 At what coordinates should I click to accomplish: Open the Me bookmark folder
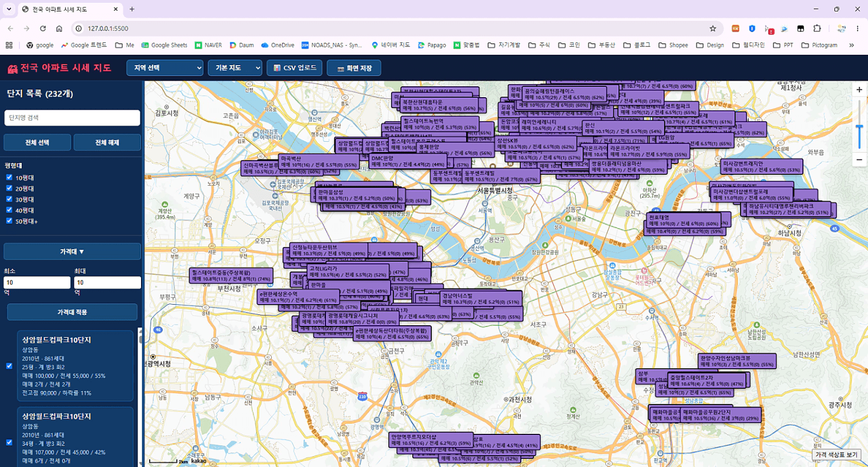tap(125, 45)
